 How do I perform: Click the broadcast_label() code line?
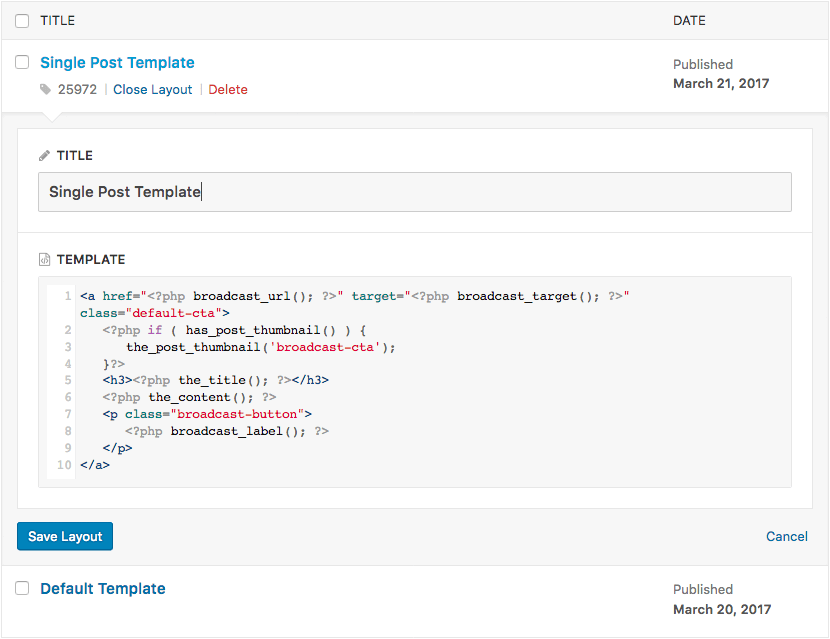[x=227, y=431]
